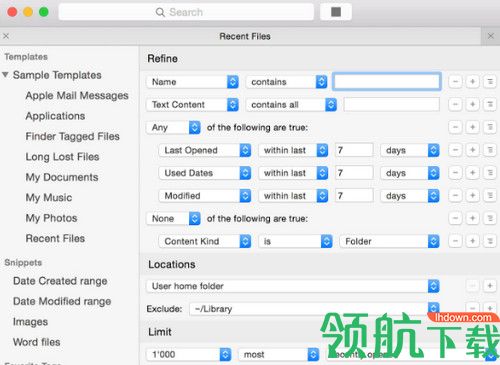Open the Last Opened attribute dropdown
This screenshot has height=365, width=500.
click(x=205, y=150)
